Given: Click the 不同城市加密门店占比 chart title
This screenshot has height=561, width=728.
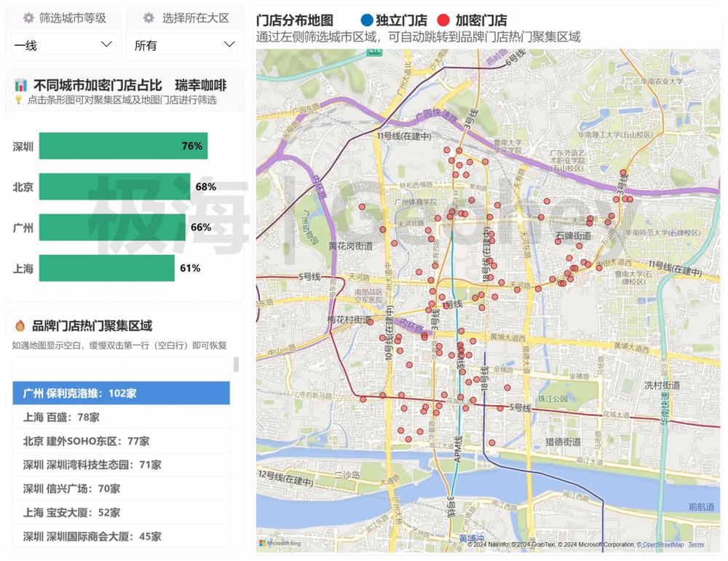Looking at the screenshot, I should pos(98,85).
